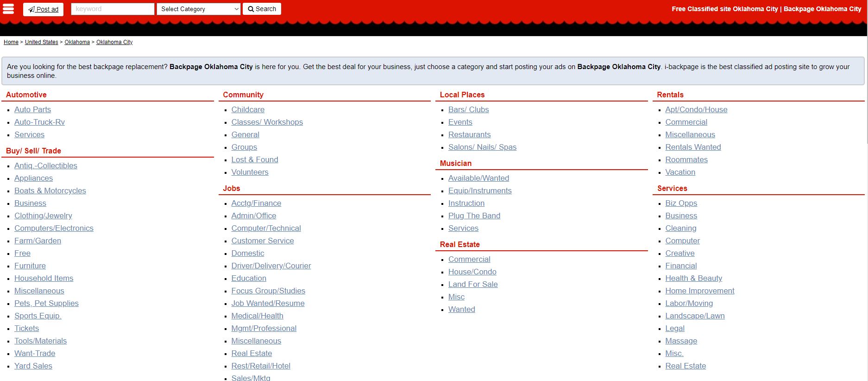Browse Pets, Pet Supplies

(x=47, y=303)
